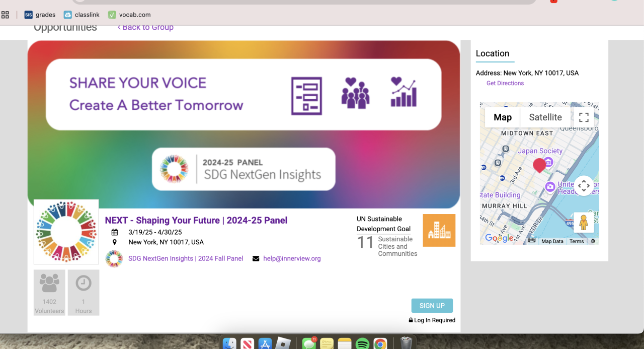
Task: Open the classlink bookmark
Action: point(82,15)
